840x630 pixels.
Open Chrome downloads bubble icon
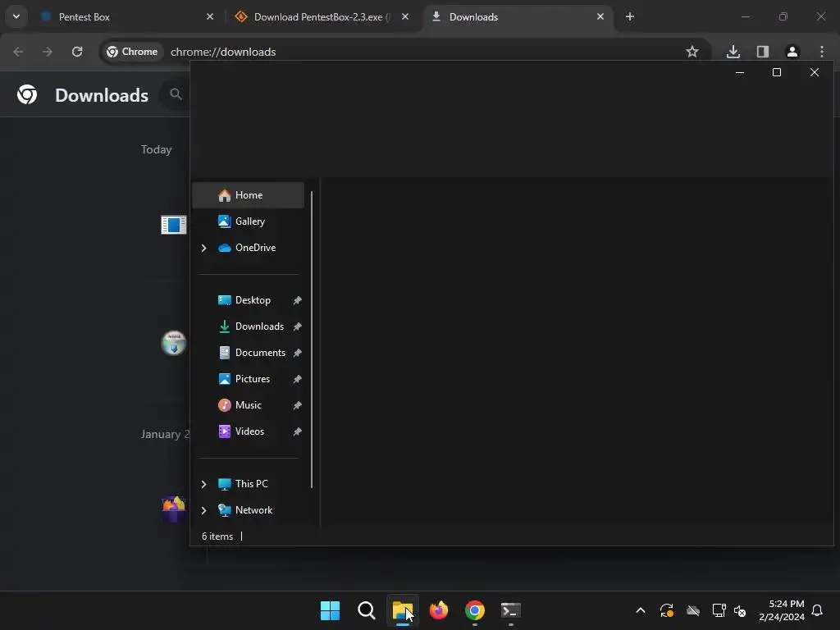tap(733, 52)
